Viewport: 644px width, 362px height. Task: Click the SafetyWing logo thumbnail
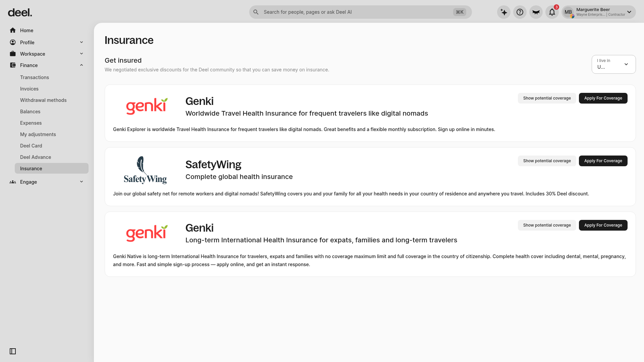point(145,170)
